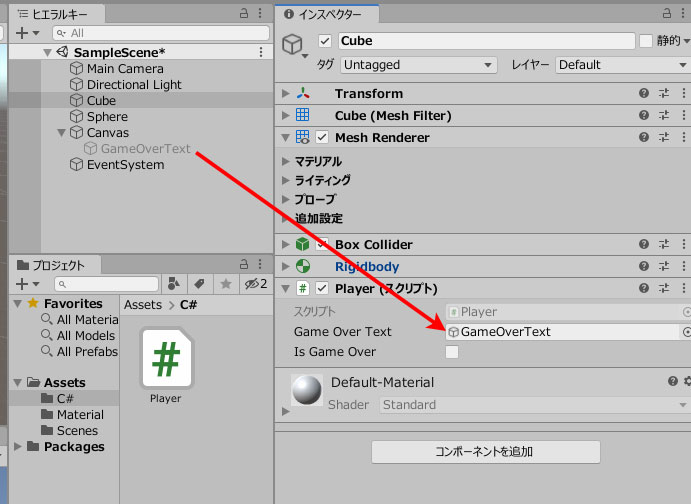Open help for Transform component

click(644, 93)
